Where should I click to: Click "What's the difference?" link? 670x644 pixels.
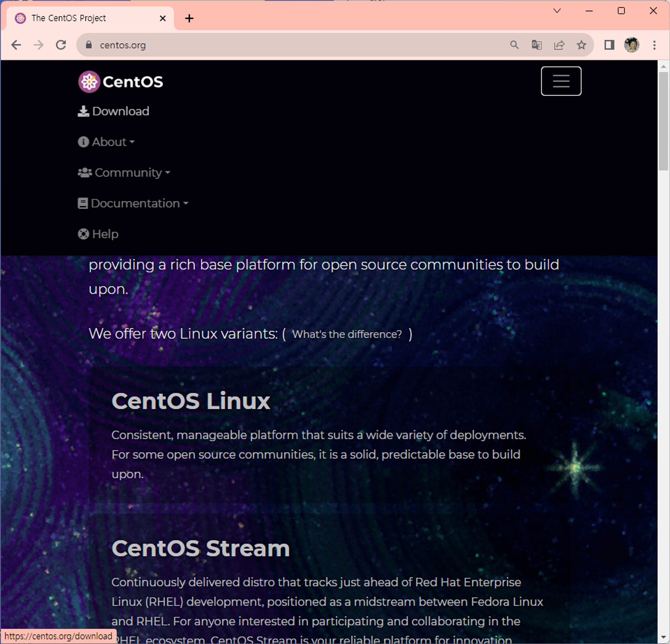click(347, 334)
